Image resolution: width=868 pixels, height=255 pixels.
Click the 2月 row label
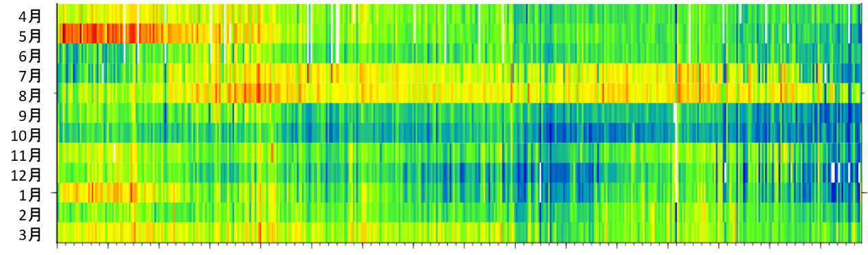click(x=30, y=215)
